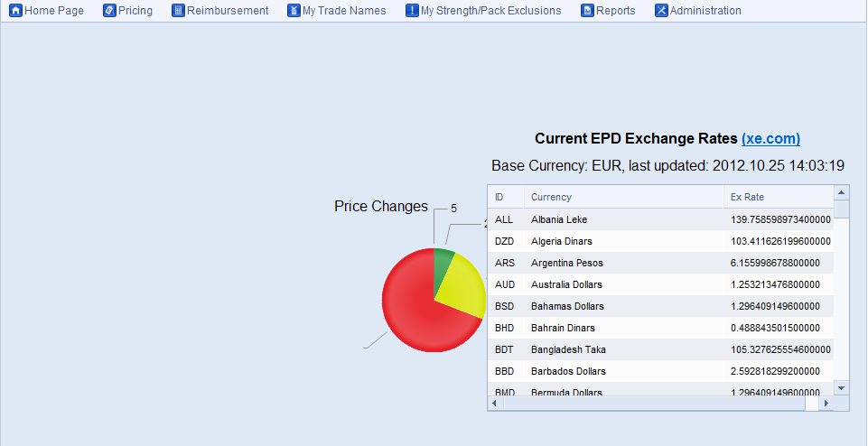Click the Pricing tag icon

point(109,11)
